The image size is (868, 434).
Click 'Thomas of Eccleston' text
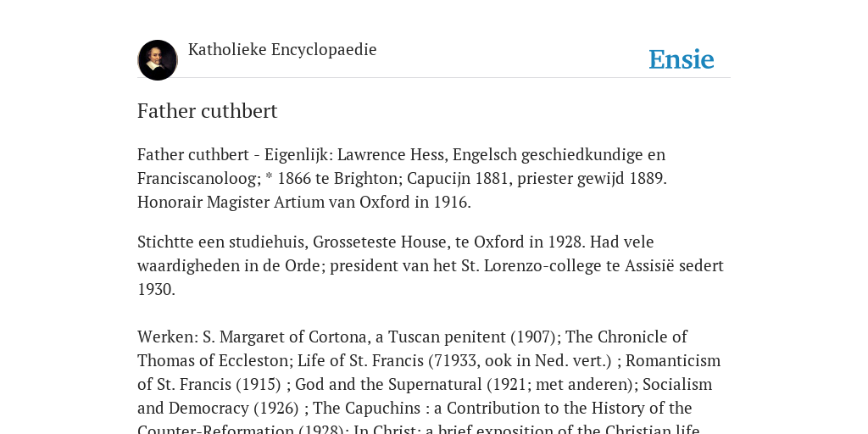point(213,360)
